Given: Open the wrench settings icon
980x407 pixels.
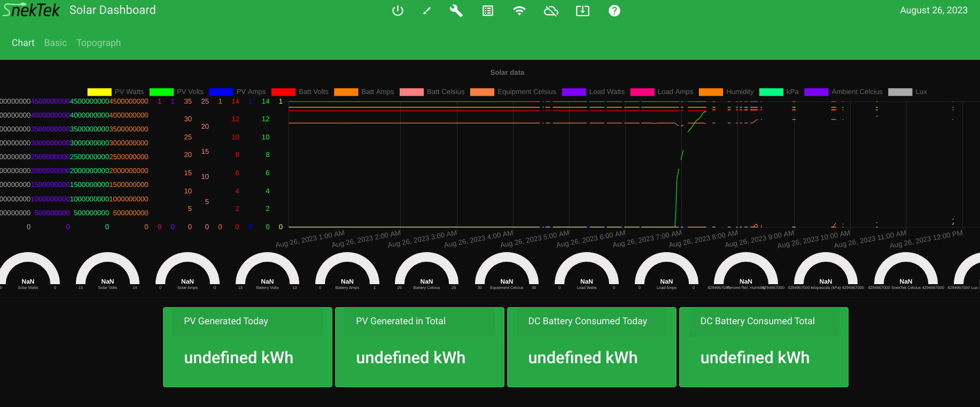Looking at the screenshot, I should click(x=456, y=11).
